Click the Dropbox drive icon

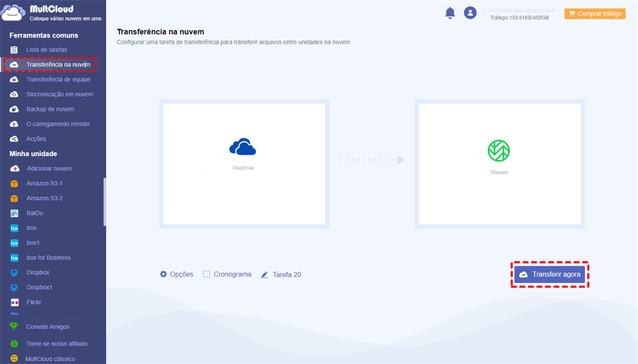[x=15, y=273]
